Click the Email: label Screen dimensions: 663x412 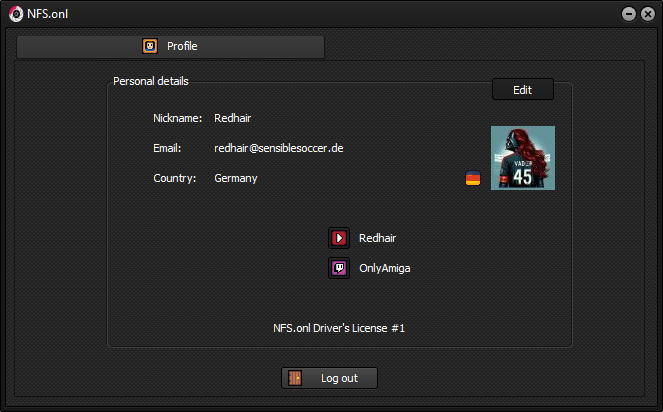click(167, 148)
